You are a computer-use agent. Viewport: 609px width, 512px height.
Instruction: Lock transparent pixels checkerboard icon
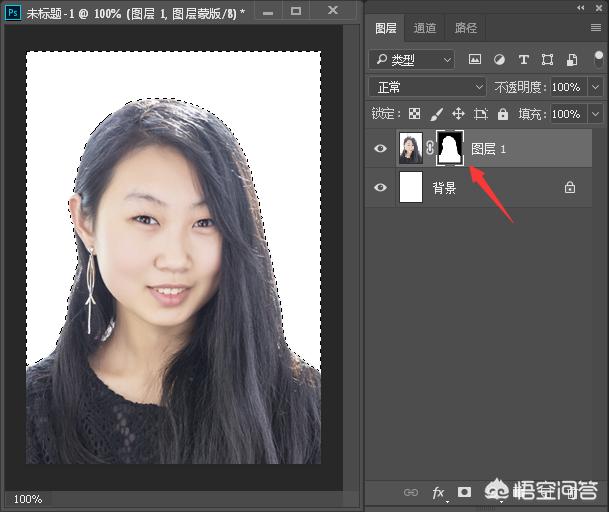coord(414,114)
